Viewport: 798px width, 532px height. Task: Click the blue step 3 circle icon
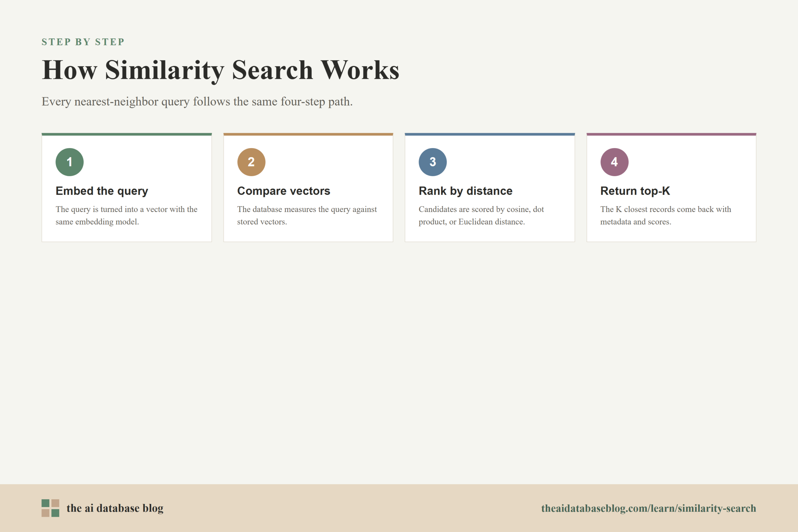(433, 162)
